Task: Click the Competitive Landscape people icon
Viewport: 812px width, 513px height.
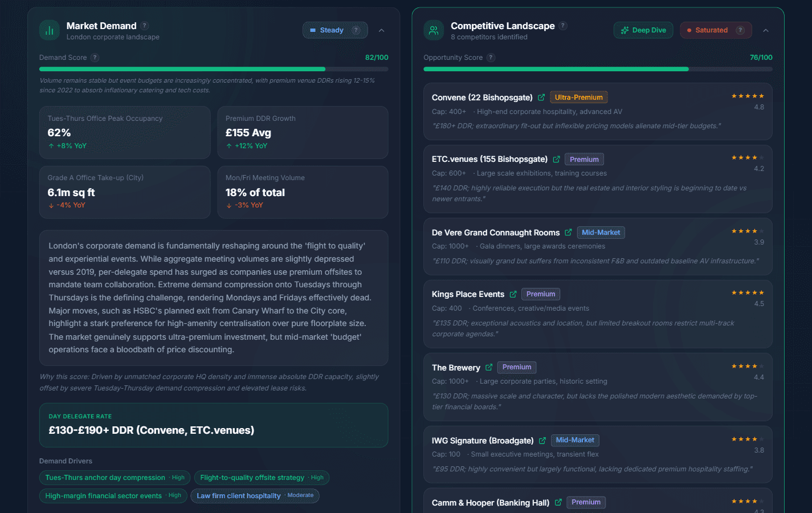Action: pos(434,30)
